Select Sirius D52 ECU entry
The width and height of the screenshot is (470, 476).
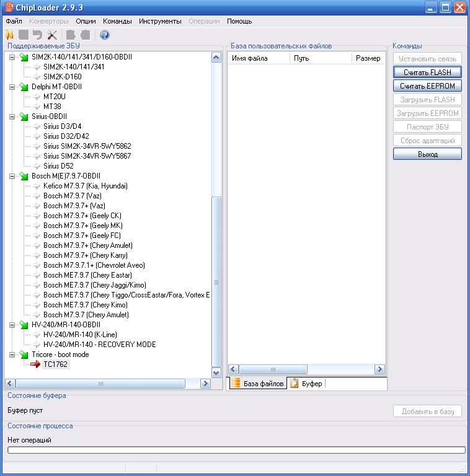(x=58, y=166)
